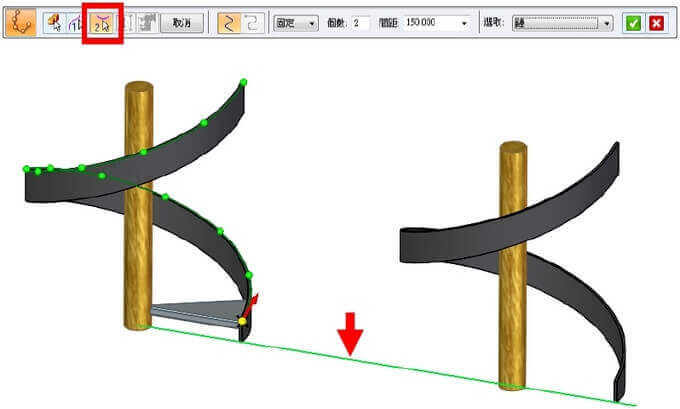
Task: Click the greyed-out bracket step icon
Action: [125, 22]
